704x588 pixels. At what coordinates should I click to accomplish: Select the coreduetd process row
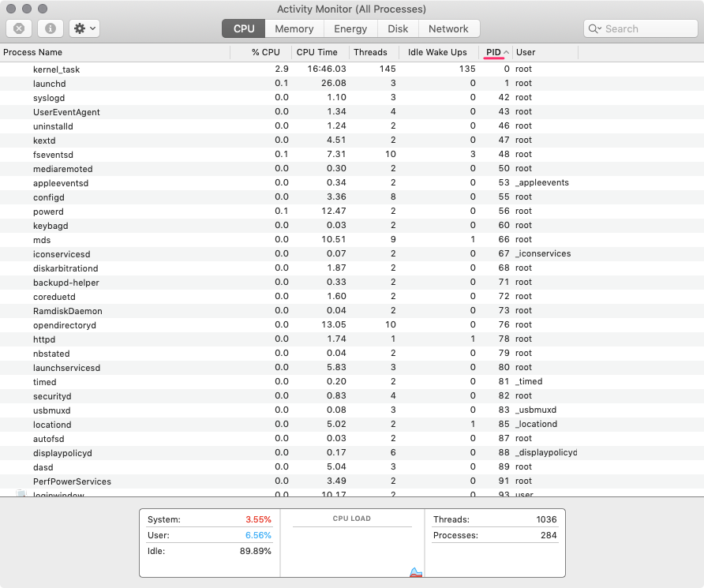(x=352, y=297)
